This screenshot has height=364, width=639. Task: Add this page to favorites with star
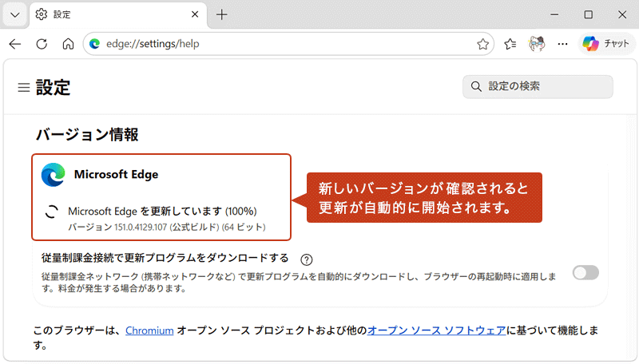pyautogui.click(x=482, y=44)
